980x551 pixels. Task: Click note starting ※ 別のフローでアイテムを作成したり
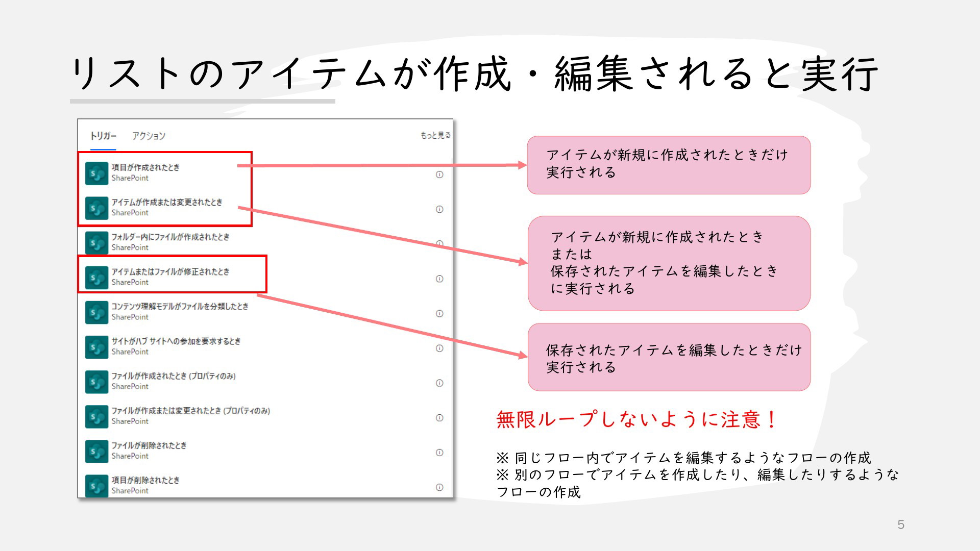point(697,483)
